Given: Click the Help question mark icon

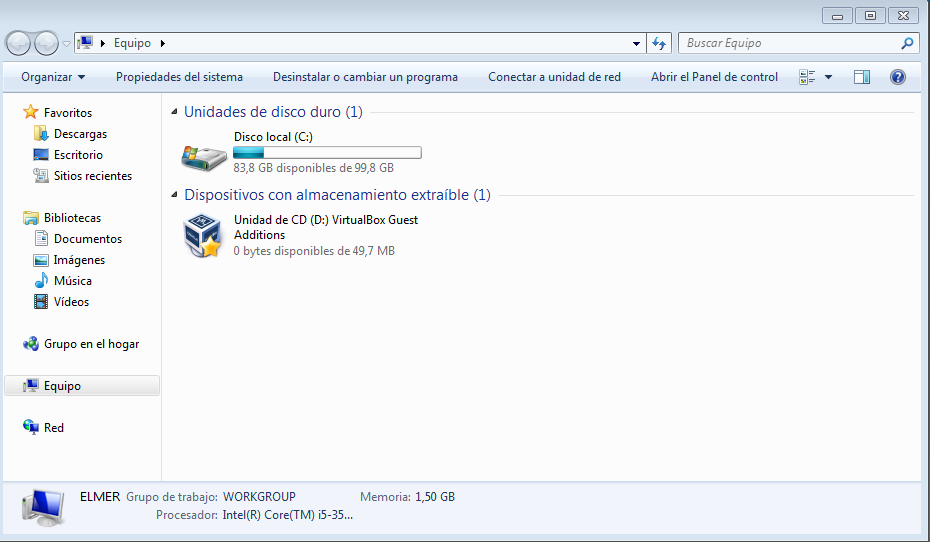Looking at the screenshot, I should (x=898, y=77).
